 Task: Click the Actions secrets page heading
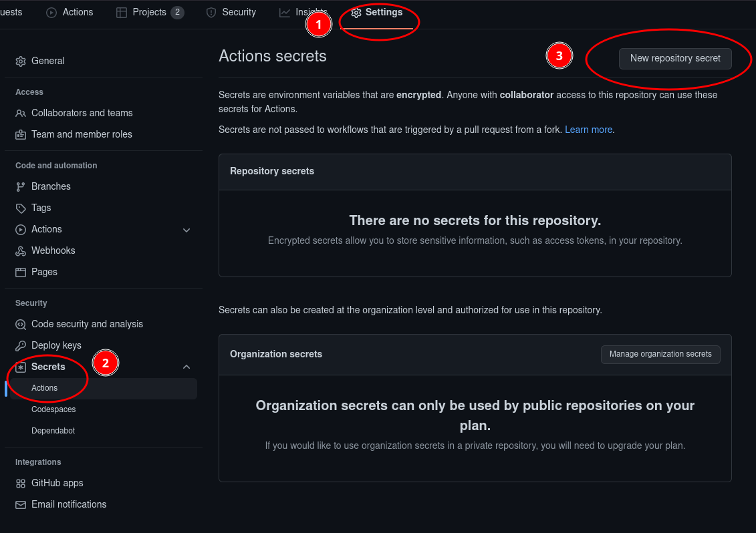coord(273,56)
